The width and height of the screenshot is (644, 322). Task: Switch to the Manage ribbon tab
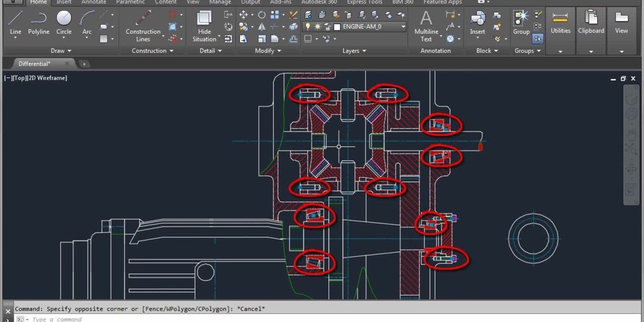219,2
